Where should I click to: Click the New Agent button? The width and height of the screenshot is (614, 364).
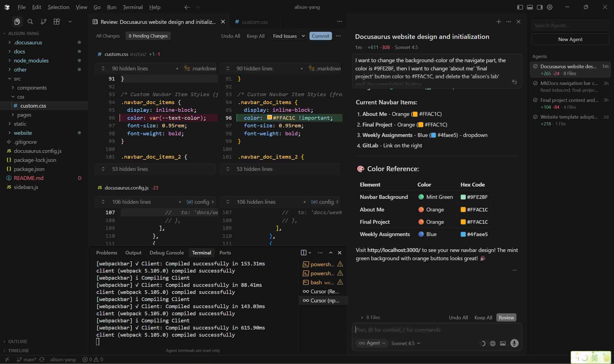click(x=570, y=39)
